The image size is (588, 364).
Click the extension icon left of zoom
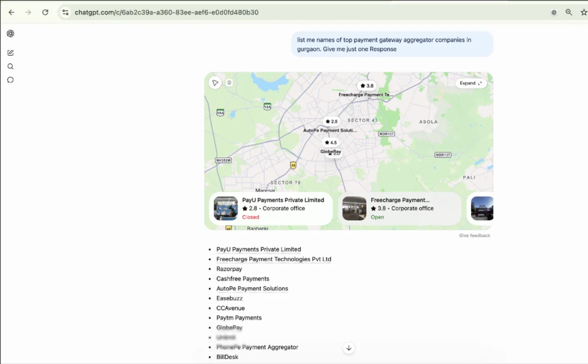554,12
